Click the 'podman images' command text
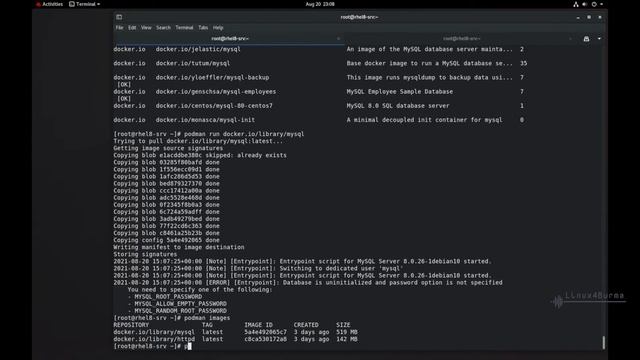 tap(207, 318)
